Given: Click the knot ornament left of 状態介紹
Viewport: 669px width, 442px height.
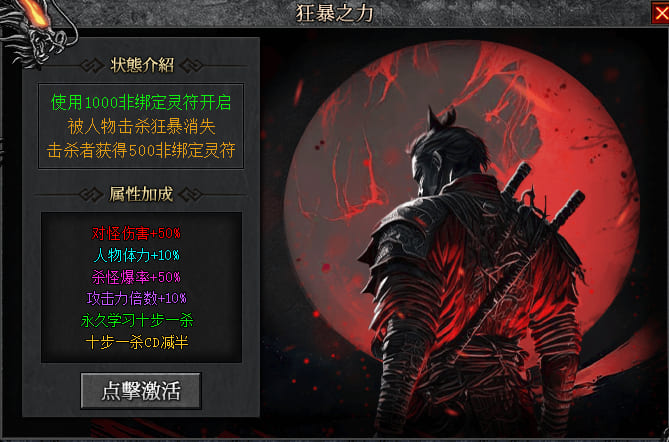Looking at the screenshot, I should coord(92,66).
